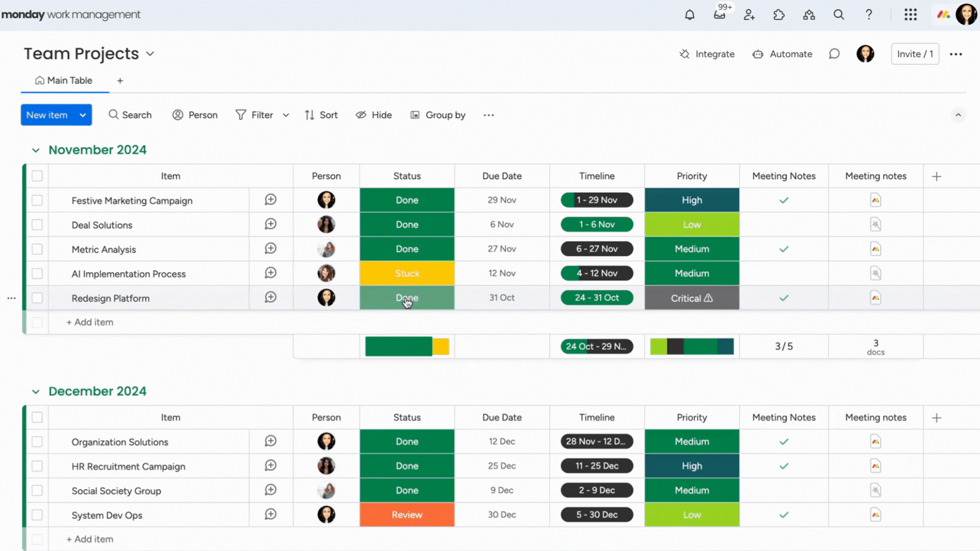Open the apps marketplace puzzle icon
The width and height of the screenshot is (980, 551).
778,15
